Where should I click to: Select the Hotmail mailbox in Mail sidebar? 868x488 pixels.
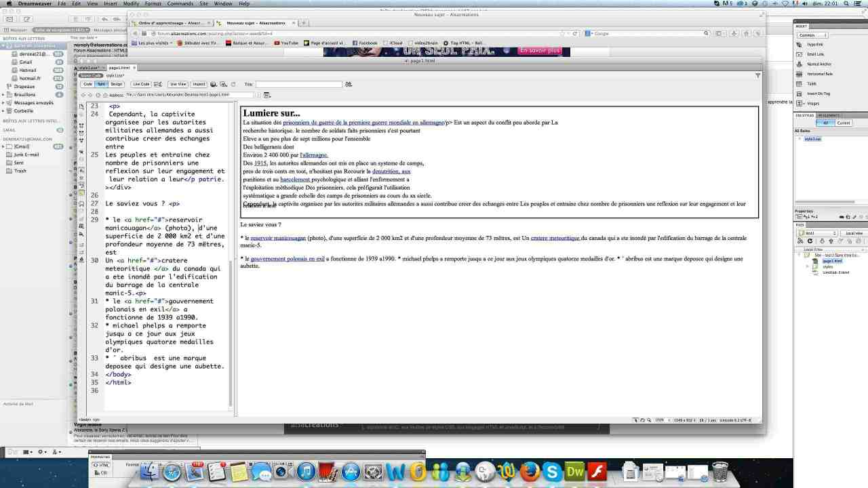[28, 70]
